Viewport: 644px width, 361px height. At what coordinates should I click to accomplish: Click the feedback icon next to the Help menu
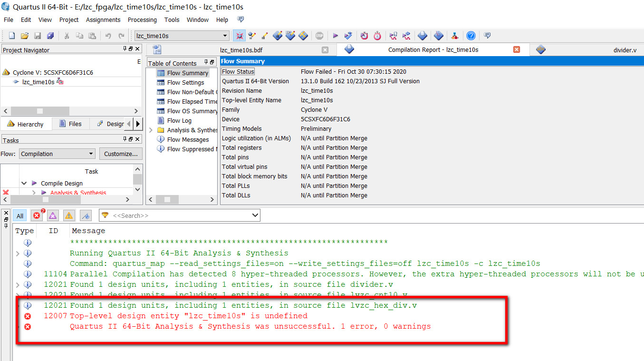click(240, 20)
